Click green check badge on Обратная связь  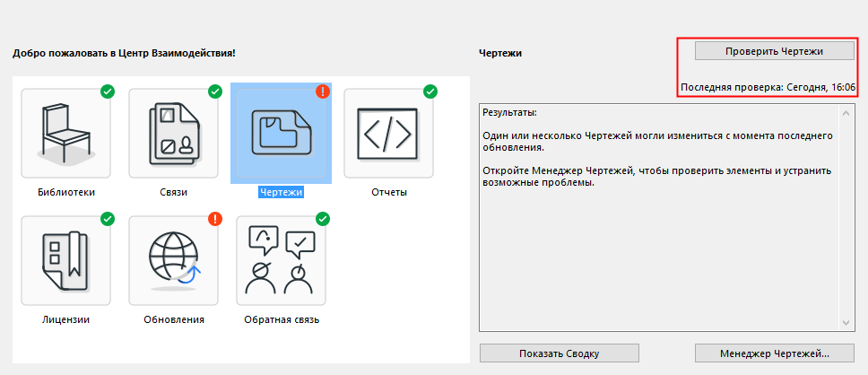(x=323, y=220)
